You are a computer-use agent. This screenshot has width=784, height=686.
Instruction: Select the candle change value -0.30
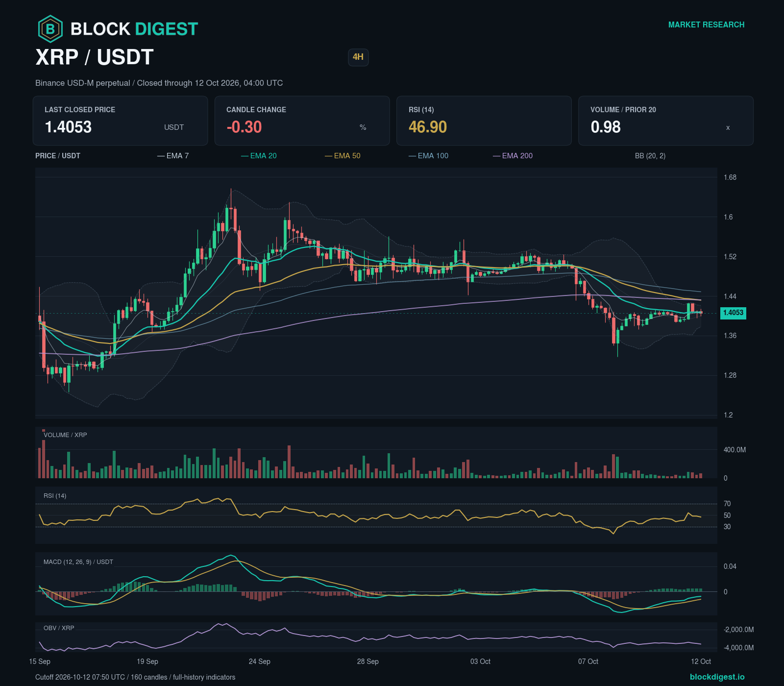tap(244, 127)
